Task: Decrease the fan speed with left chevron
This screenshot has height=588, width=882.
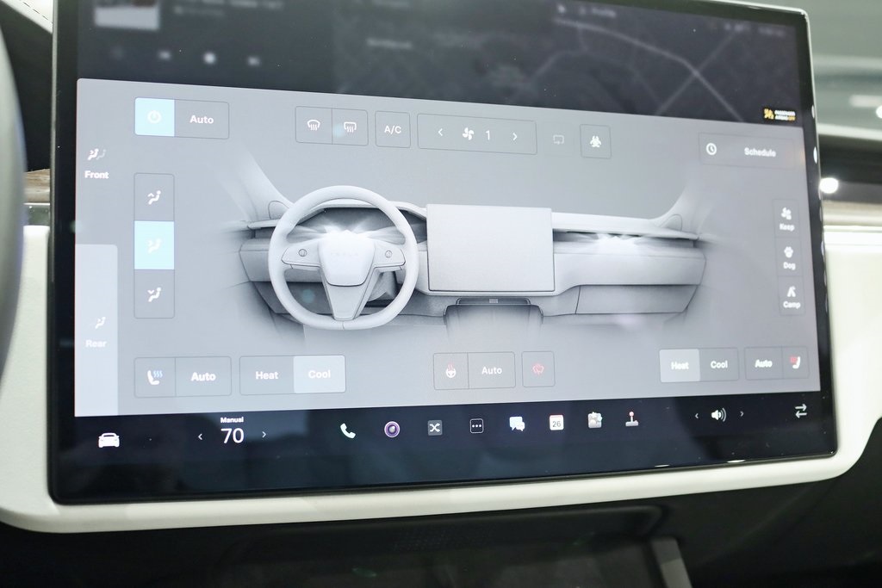Action: click(x=440, y=133)
